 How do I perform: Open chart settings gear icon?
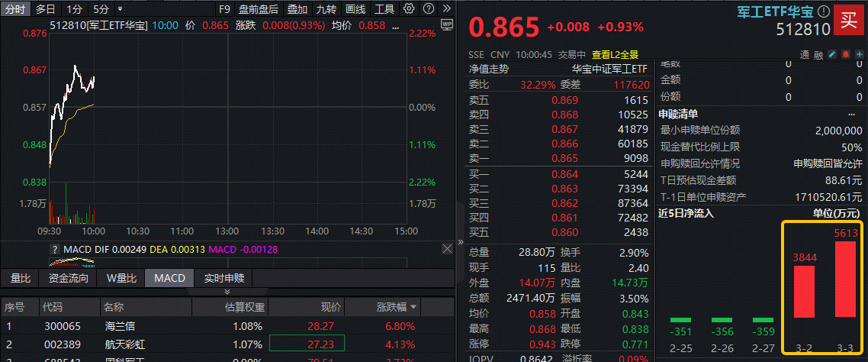409,9
